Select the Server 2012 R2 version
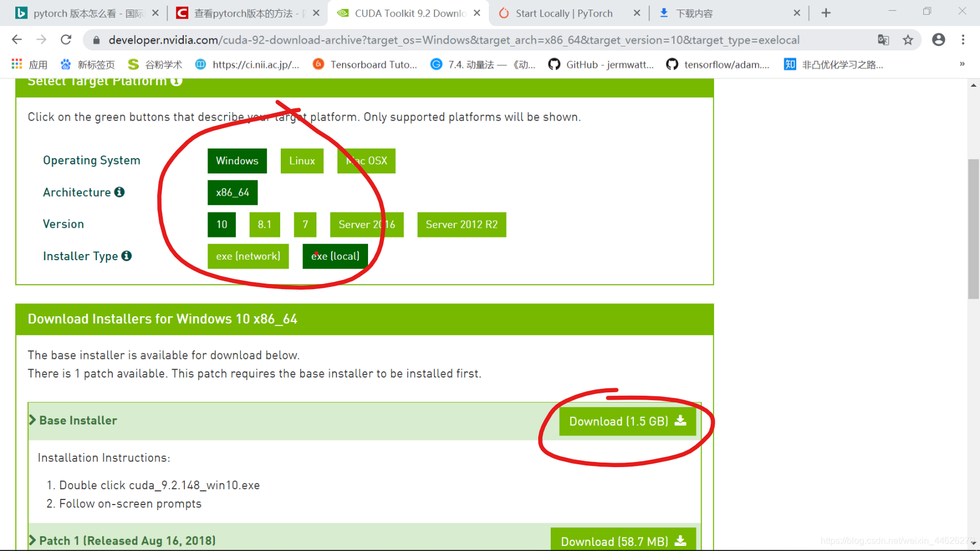 [462, 224]
